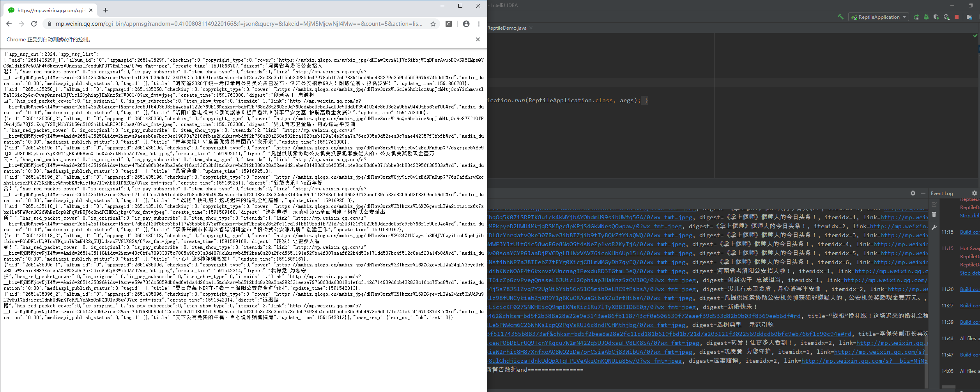Run with the profiler icon
The image size is (980, 392).
pyautogui.click(x=946, y=17)
